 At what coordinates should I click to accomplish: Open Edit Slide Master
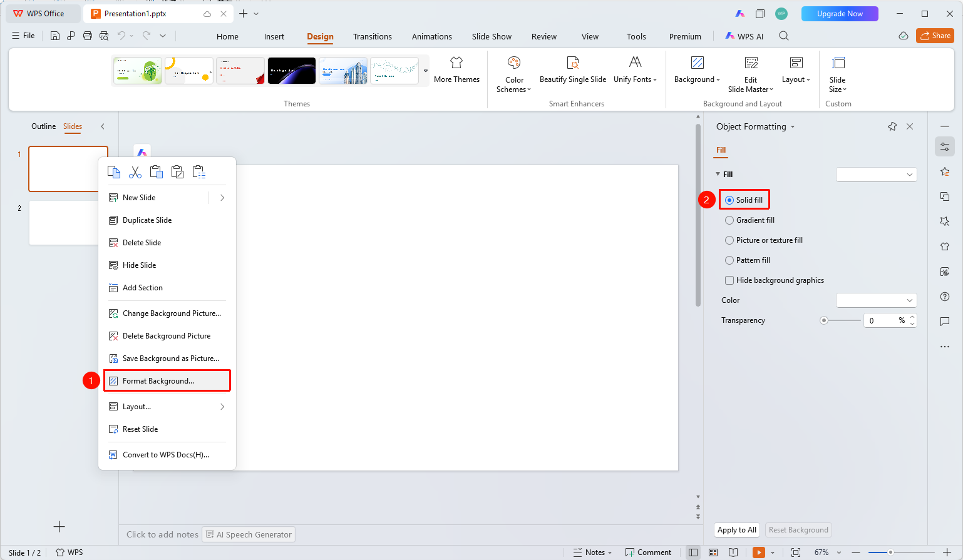tap(751, 74)
